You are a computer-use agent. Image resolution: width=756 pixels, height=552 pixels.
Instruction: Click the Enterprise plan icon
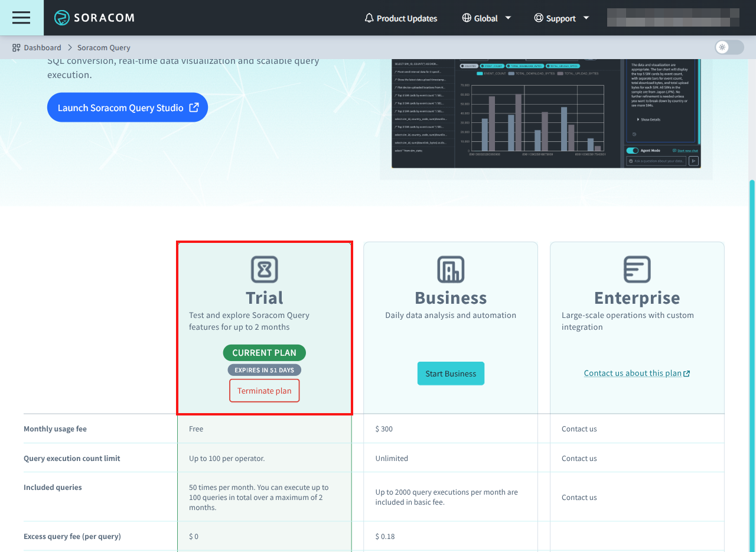pos(637,269)
